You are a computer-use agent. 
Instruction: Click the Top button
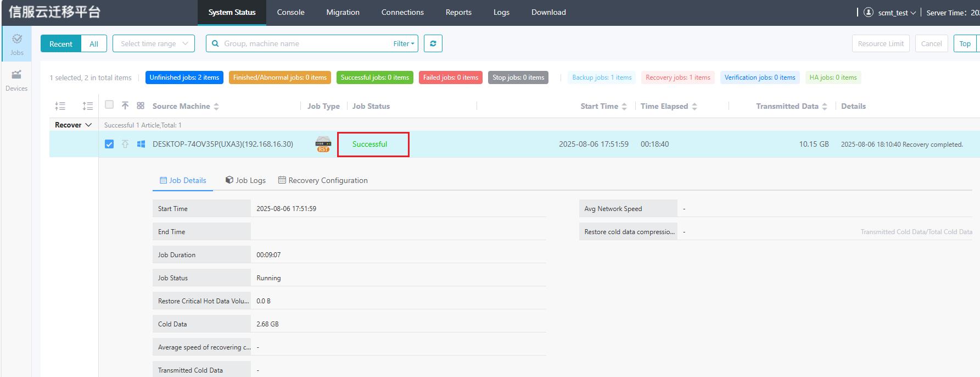coord(965,43)
